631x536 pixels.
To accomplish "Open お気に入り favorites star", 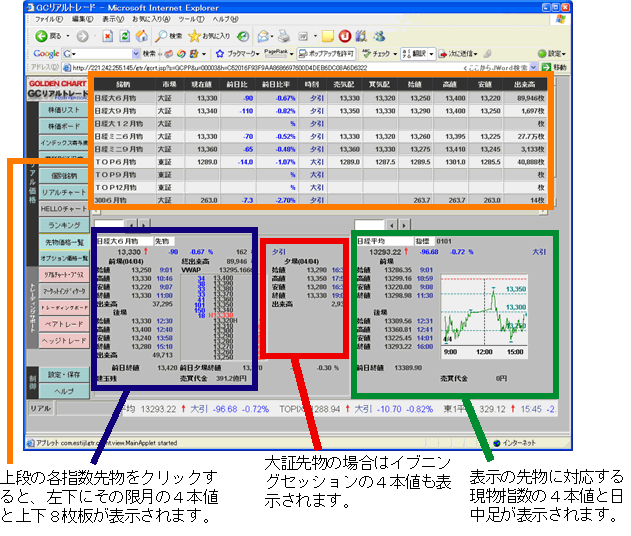I will pyautogui.click(x=209, y=36).
